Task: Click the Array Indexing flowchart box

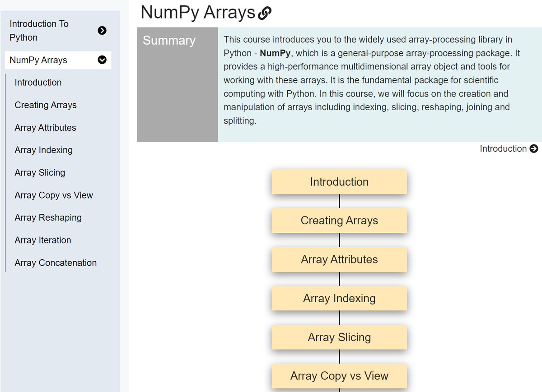Action: 339,298
